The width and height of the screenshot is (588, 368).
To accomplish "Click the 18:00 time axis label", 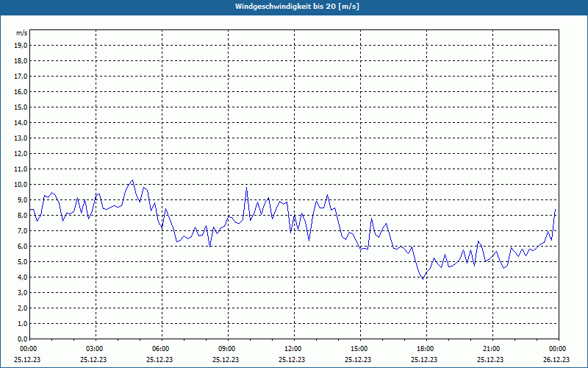I will tap(426, 349).
